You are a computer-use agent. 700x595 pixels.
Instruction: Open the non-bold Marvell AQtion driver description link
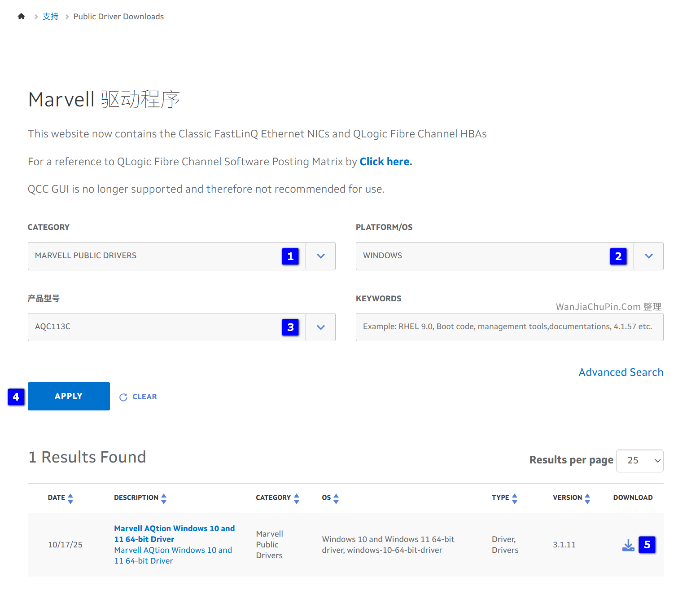pos(173,555)
